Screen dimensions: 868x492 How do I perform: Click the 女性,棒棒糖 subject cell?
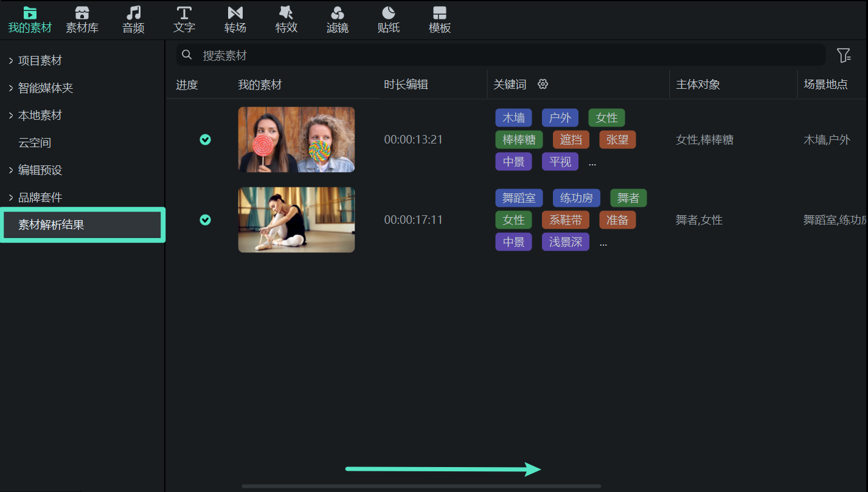pos(705,140)
